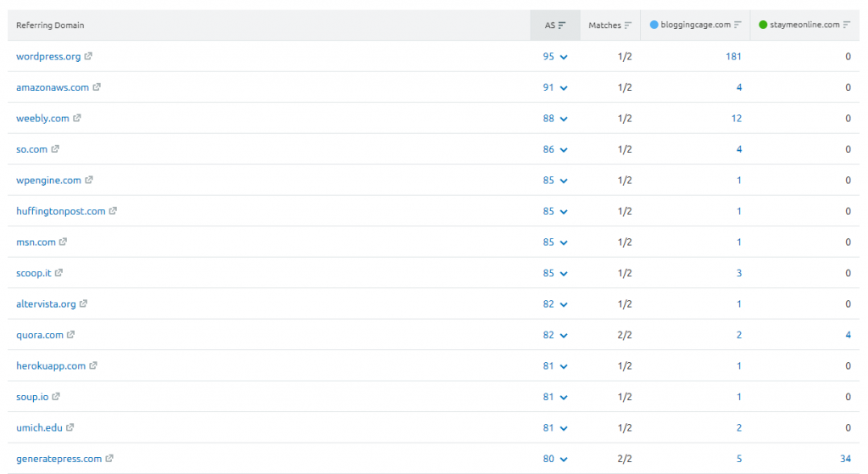Open external link icon beside weebly.com
Viewport: 868px width, 474px height.
tap(77, 118)
